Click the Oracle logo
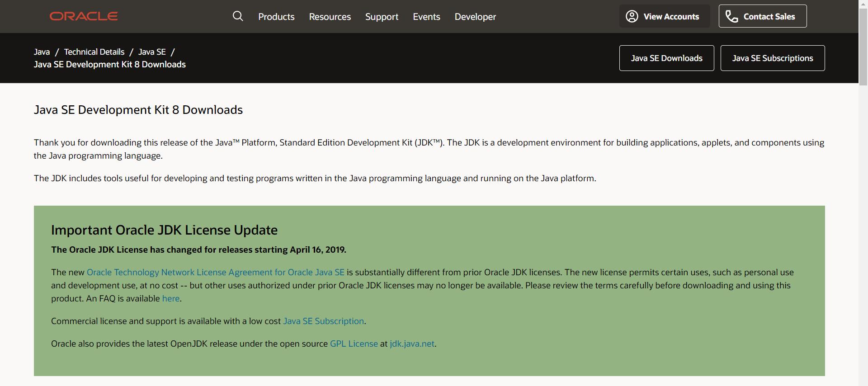The height and width of the screenshot is (386, 868). coord(84,16)
